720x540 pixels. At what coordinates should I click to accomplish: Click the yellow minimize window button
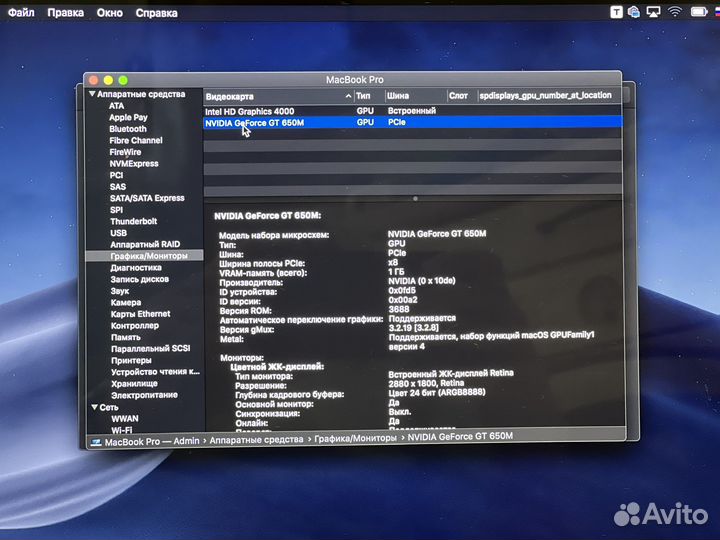pyautogui.click(x=108, y=80)
